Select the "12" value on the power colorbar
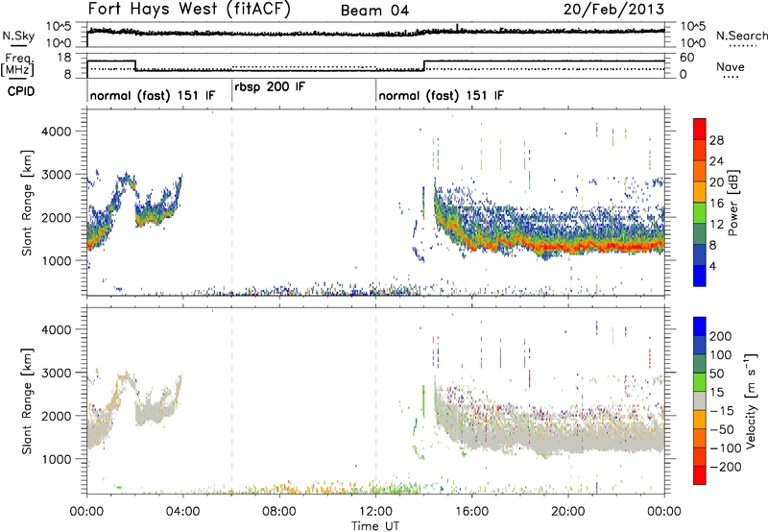Viewport: 768px width, 532px height. [x=716, y=225]
